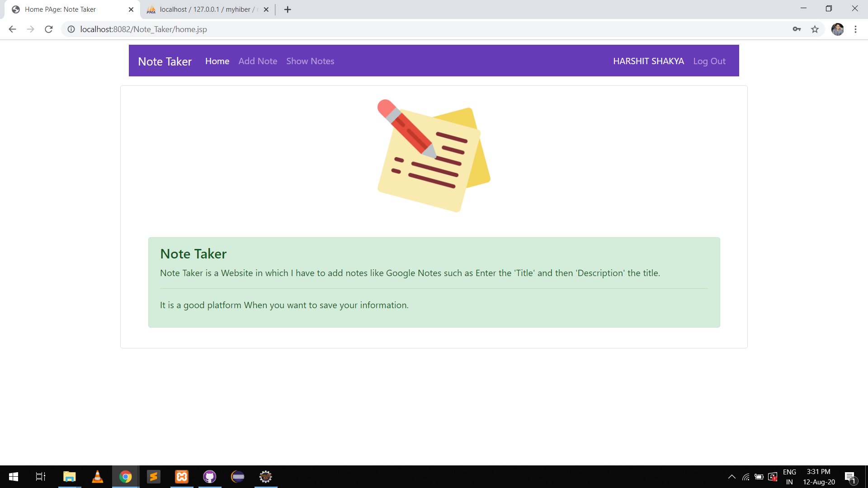This screenshot has width=868, height=488.
Task: View site information icon in address bar
Action: 71,29
